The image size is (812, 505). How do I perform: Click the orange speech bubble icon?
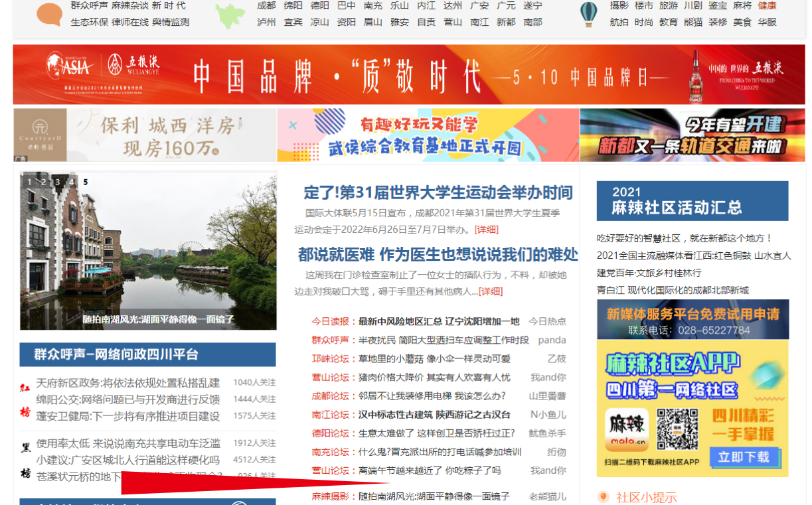pyautogui.click(x=49, y=14)
